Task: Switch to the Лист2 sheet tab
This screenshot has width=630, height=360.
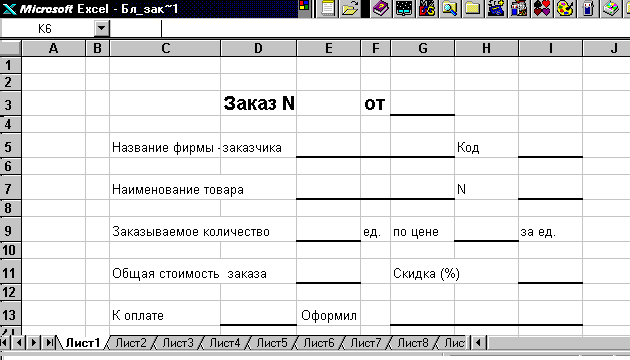Action: pos(131,343)
